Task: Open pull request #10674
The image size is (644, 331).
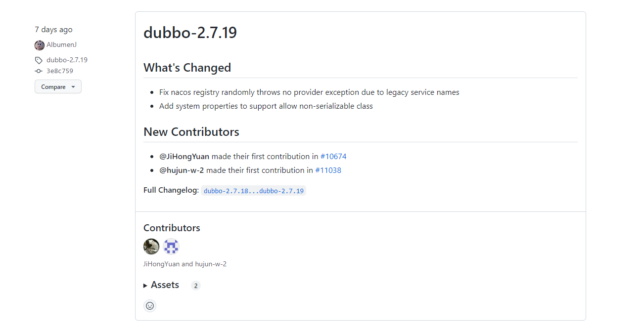Action: (334, 156)
